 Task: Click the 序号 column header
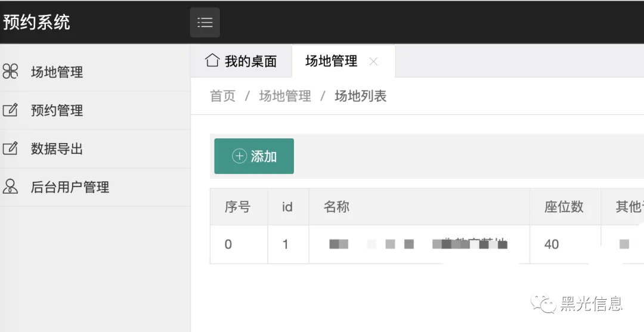coord(237,207)
